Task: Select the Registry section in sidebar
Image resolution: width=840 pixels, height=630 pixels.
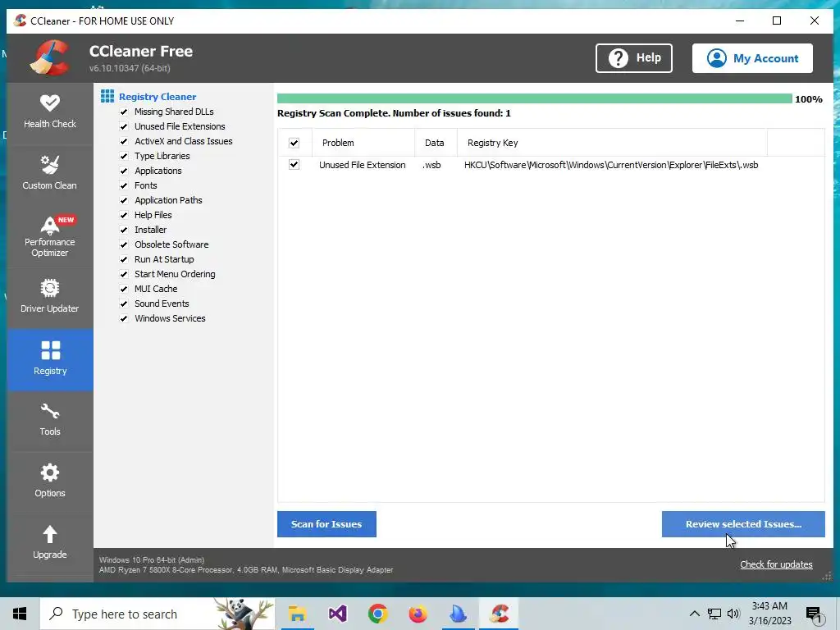Action: pos(50,359)
